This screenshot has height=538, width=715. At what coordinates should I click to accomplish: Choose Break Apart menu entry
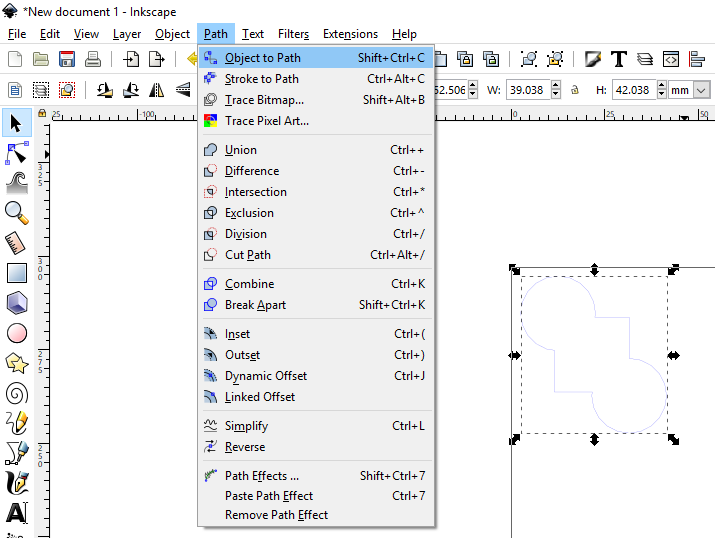(x=316, y=305)
